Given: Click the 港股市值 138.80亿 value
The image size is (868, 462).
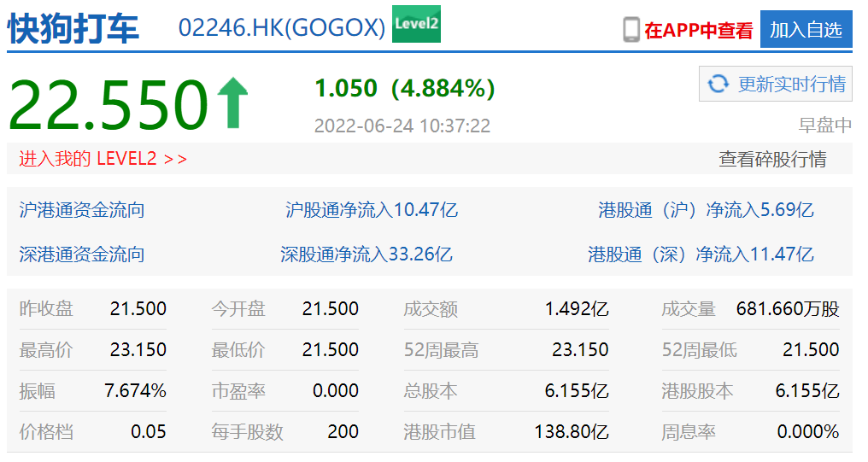Looking at the screenshot, I should click(x=571, y=432).
